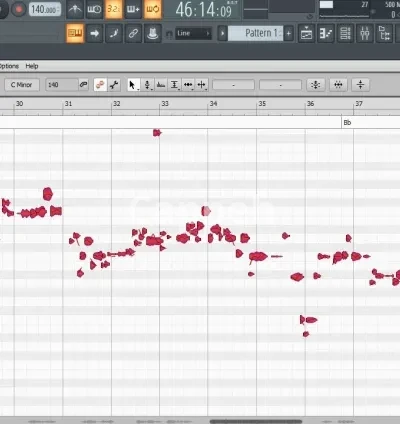This screenshot has height=424, width=400.
Task: Click the 140.000 tempo display
Action: pos(45,9)
